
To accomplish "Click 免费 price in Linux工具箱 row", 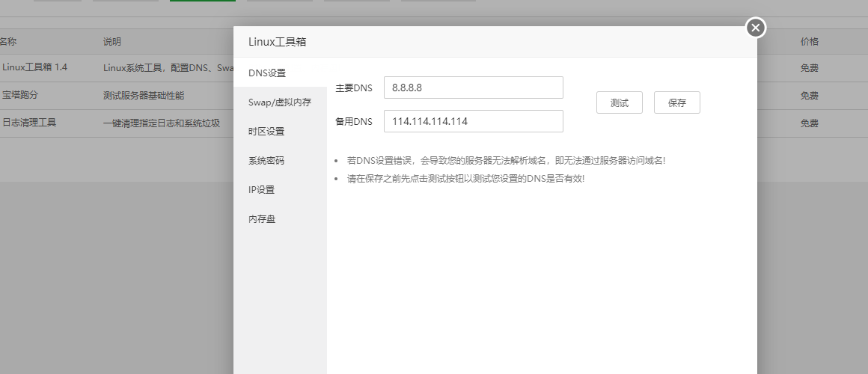I will [810, 68].
